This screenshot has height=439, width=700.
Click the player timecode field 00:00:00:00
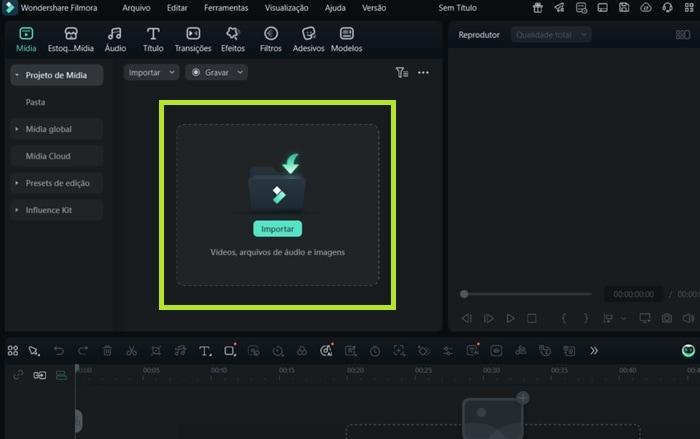[633, 294]
